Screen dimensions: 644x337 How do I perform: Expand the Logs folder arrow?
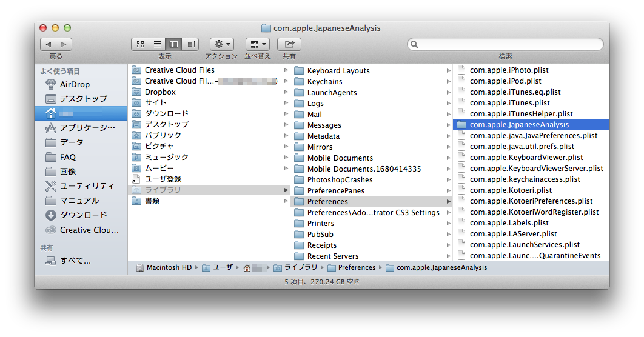coord(449,104)
